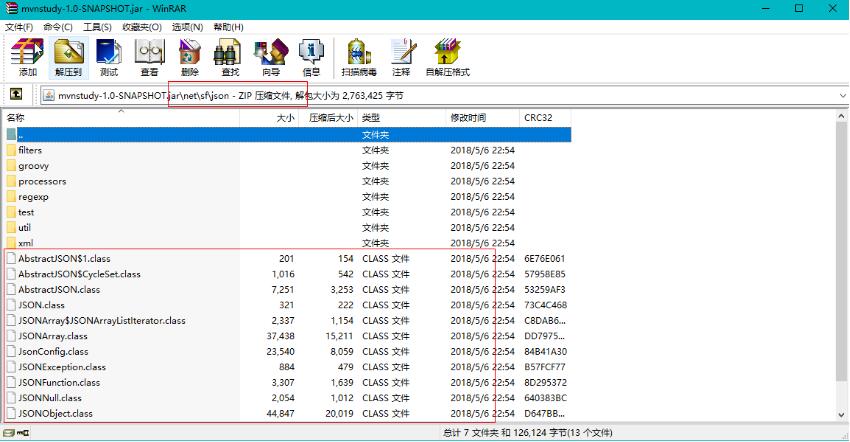Go up one folder level button
This screenshot has width=850, height=442.
coord(16,94)
